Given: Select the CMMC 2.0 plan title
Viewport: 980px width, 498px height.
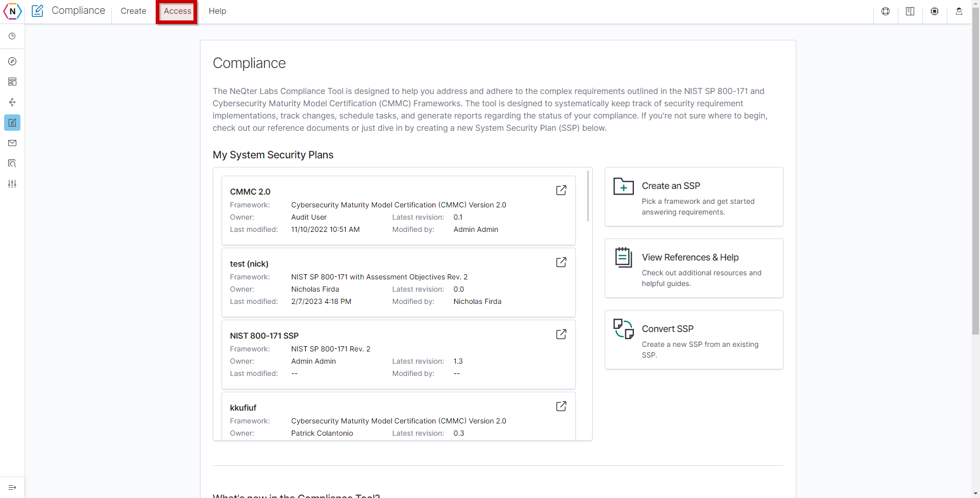Looking at the screenshot, I should click(x=250, y=192).
